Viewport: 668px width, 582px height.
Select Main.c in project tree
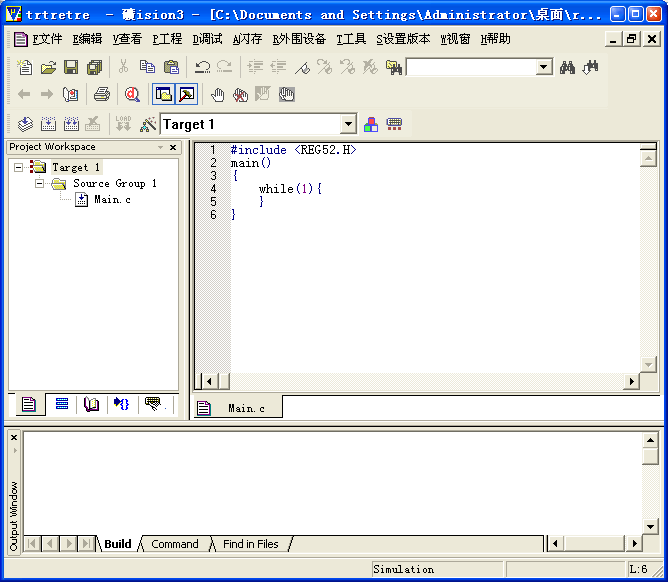tap(112, 199)
